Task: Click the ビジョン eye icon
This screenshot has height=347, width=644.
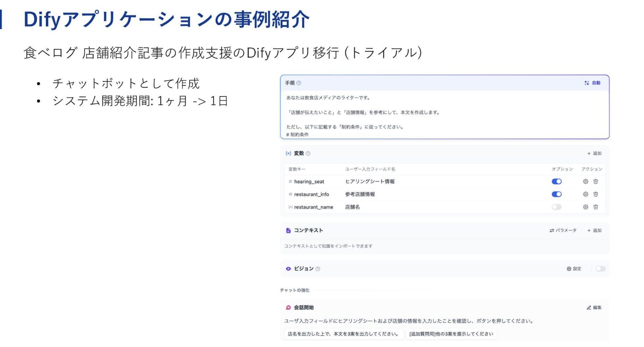Action: [288, 269]
